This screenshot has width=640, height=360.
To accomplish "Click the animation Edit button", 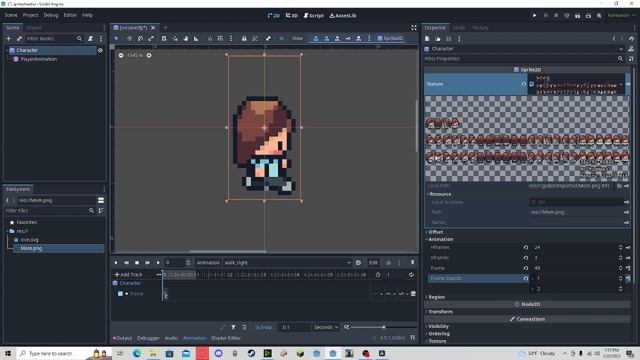I will coord(373,262).
